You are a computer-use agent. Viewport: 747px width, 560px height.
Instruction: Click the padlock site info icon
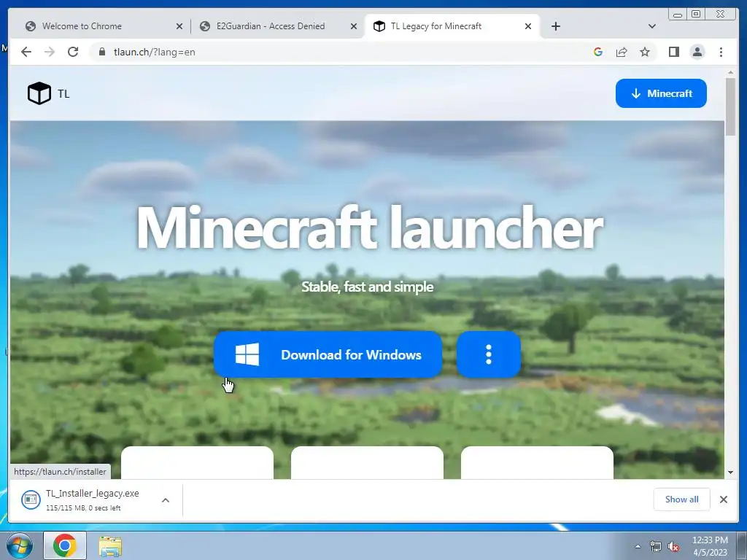click(101, 52)
